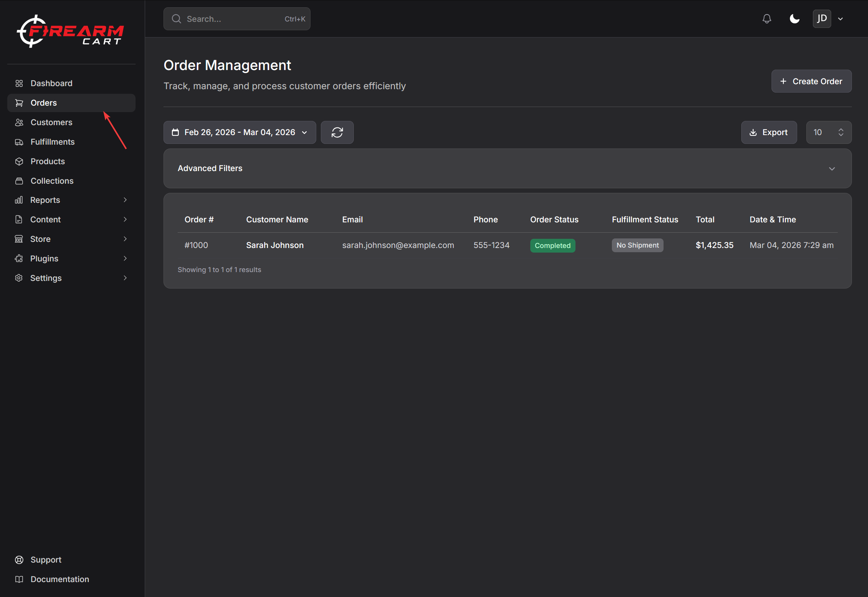Open order #1000
Viewport: 868px width, 597px height.
pyautogui.click(x=196, y=245)
